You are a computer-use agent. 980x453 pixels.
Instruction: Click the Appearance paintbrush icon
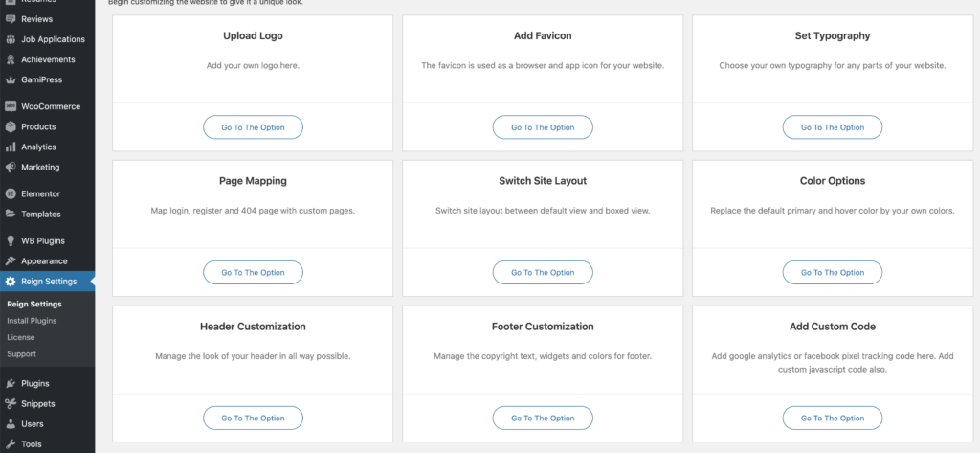(11, 260)
